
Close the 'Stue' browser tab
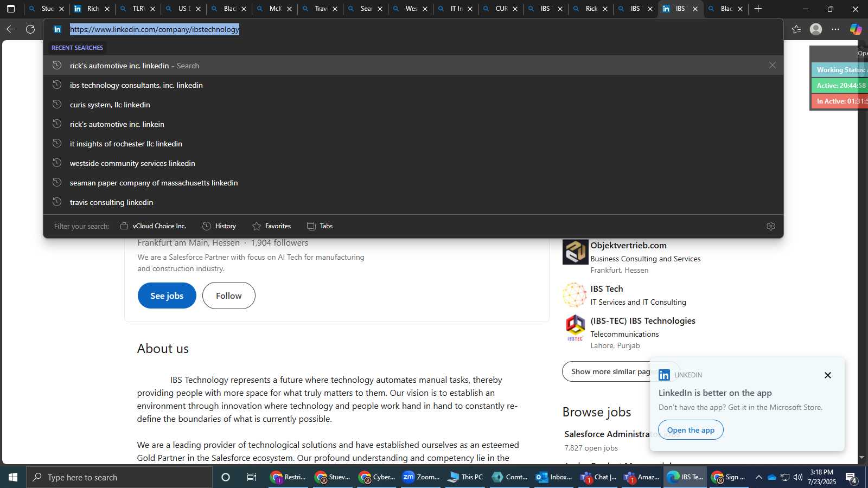tap(61, 9)
